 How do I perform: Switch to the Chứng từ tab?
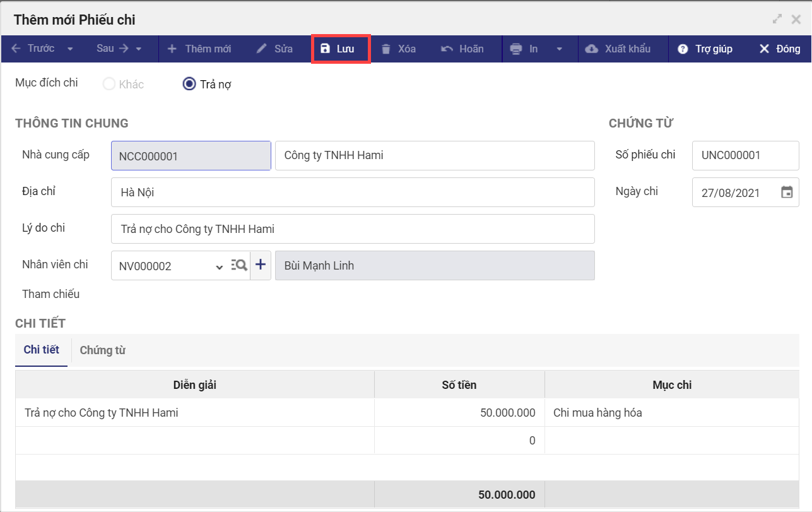pos(103,350)
